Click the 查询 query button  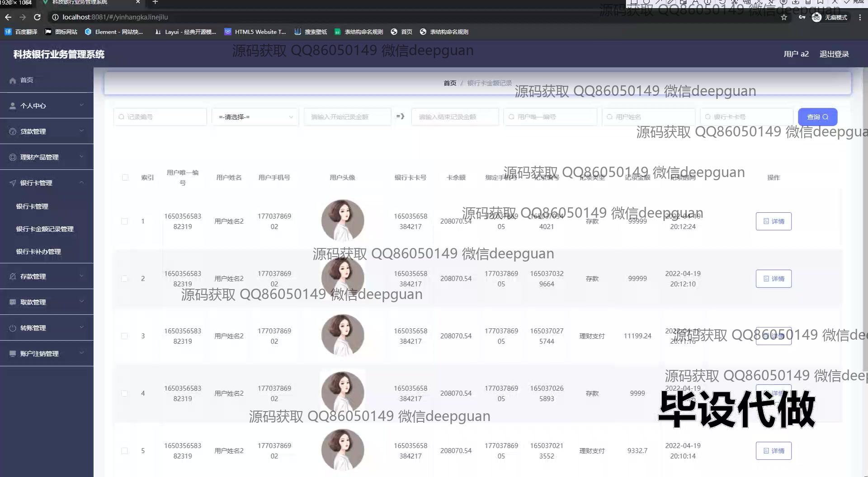click(817, 117)
